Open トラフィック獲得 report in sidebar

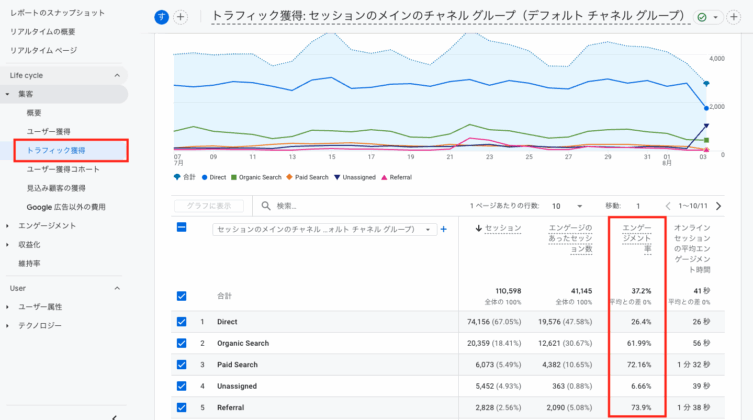point(56,150)
